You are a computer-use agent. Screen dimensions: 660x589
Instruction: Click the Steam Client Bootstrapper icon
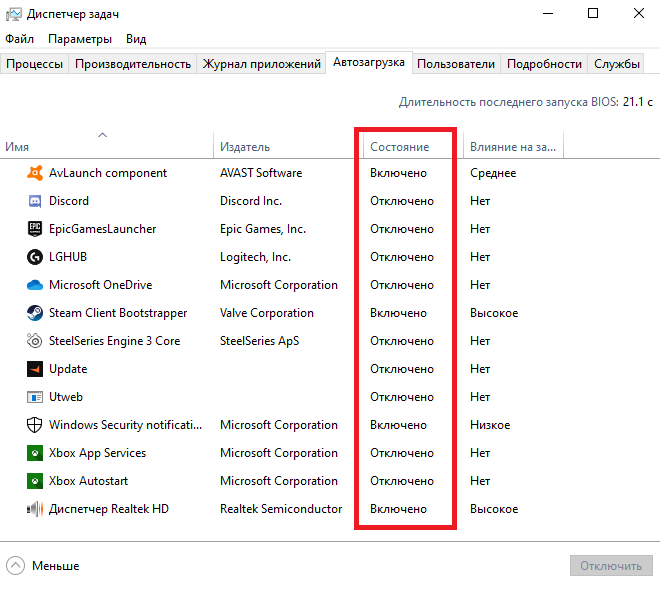[35, 313]
